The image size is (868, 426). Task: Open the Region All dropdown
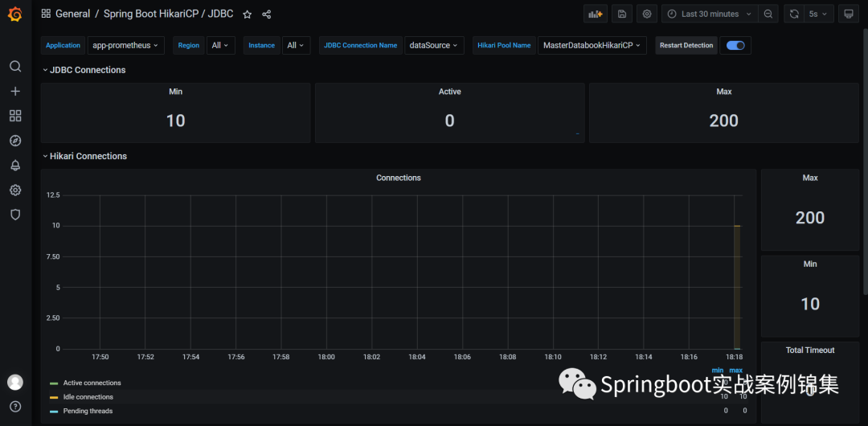point(221,46)
